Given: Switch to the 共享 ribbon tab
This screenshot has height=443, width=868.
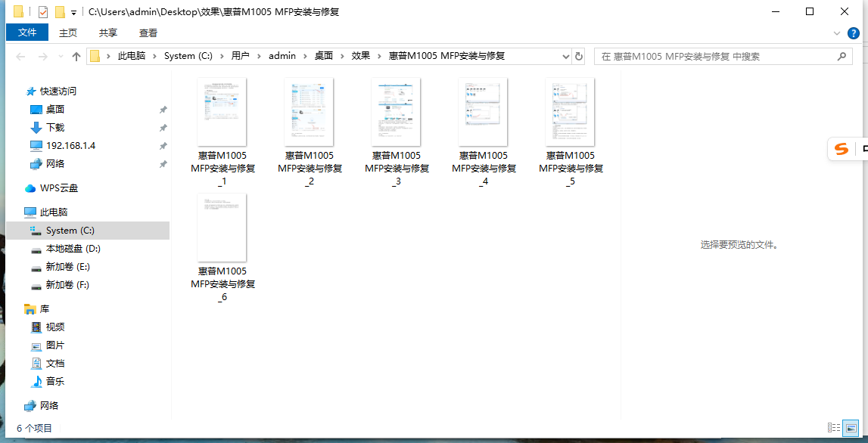Looking at the screenshot, I should [108, 33].
